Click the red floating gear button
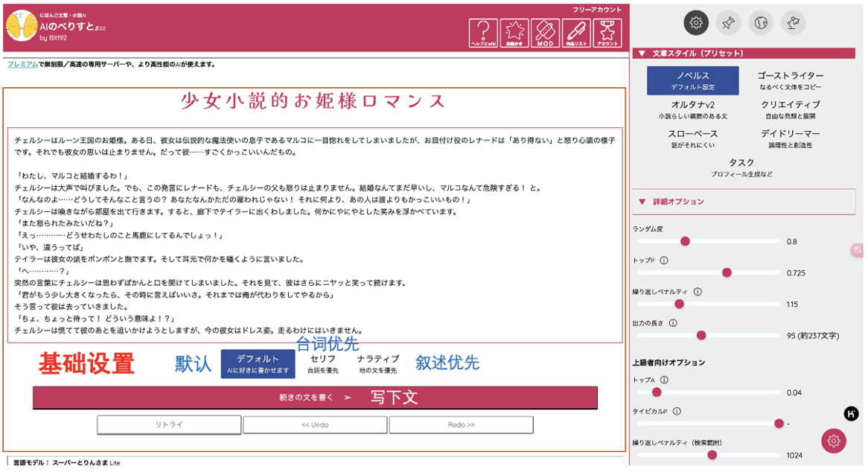This screenshot has width=868, height=472. pos(834,441)
